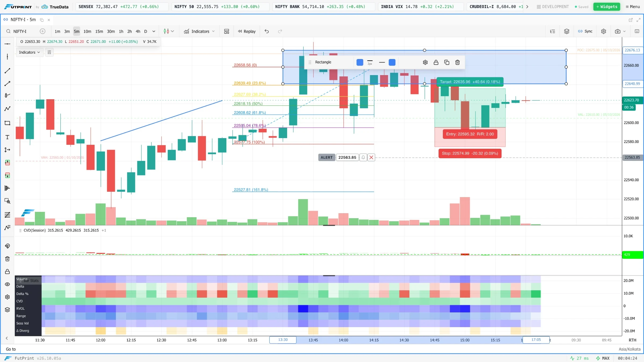The image size is (644, 362).
Task: Switch to the 15m timeframe
Action: pyautogui.click(x=99, y=31)
